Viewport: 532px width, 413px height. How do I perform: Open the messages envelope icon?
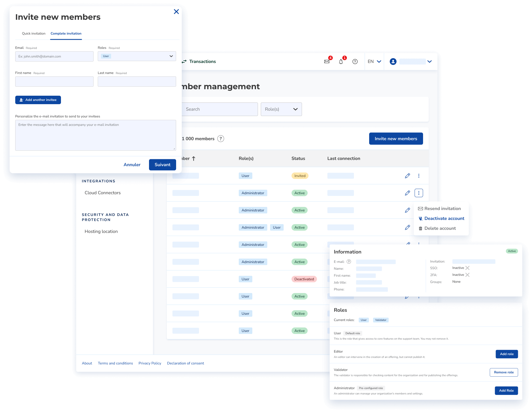[327, 62]
